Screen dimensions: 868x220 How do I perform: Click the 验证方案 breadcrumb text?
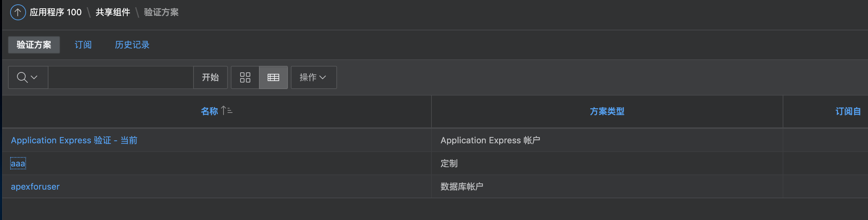coord(161,12)
